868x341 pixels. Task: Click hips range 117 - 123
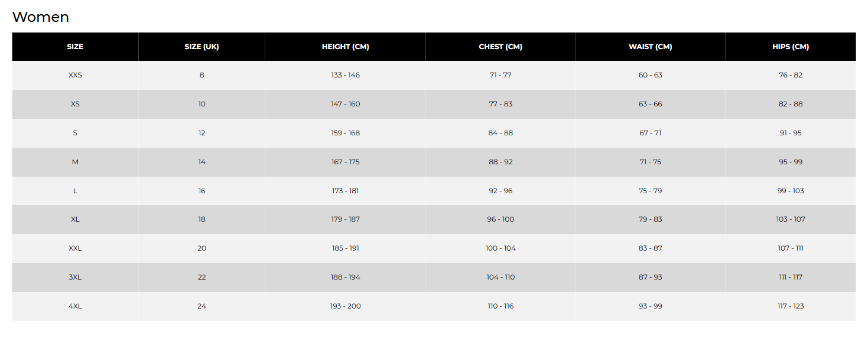791,306
